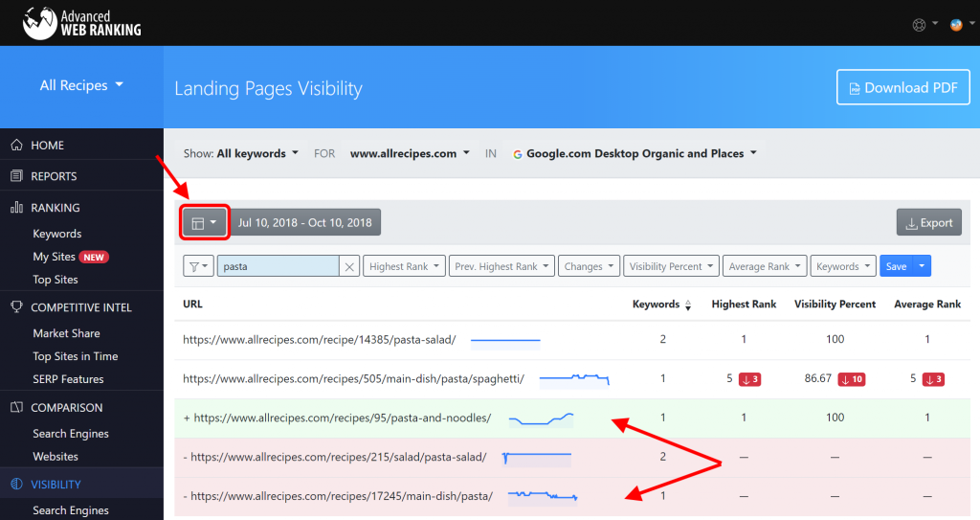The image size is (980, 520).
Task: Open the Average Rank filter dropdown
Action: coord(765,266)
